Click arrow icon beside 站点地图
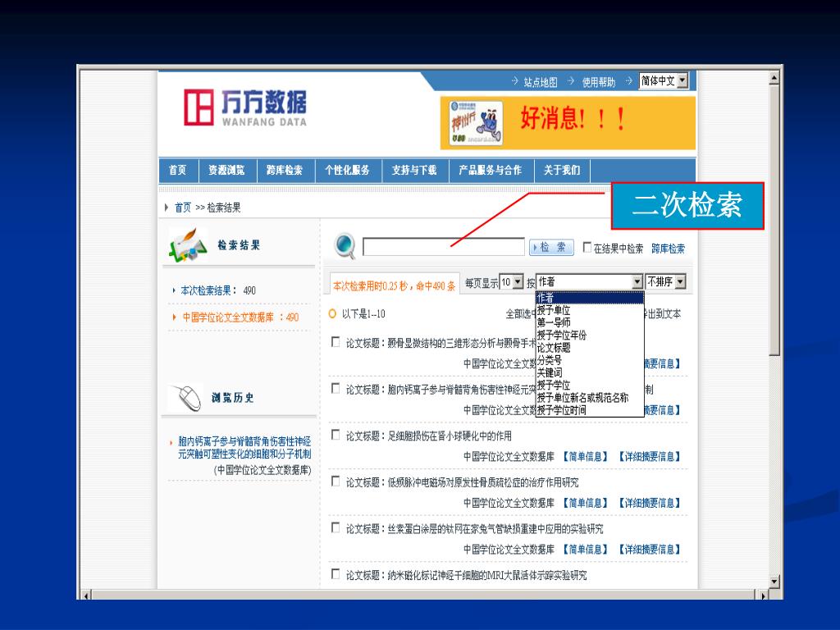 [515, 81]
